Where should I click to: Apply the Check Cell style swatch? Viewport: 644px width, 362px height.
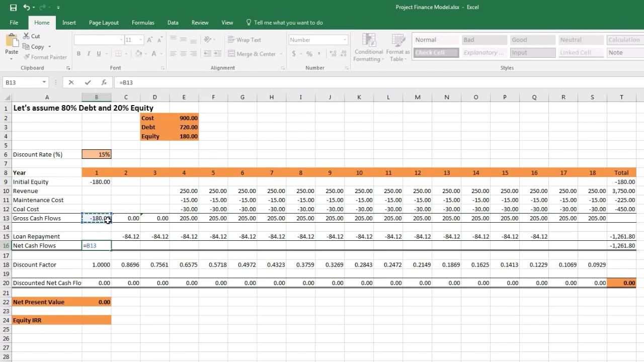(x=436, y=53)
